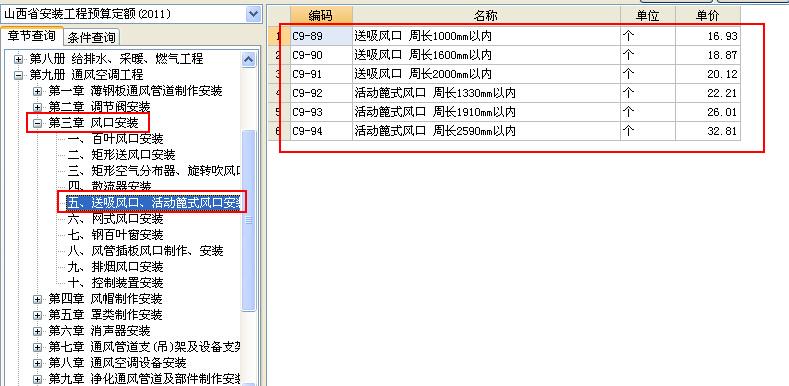Open the 山西省安装工程预算定额 dropdown

pos(253,14)
